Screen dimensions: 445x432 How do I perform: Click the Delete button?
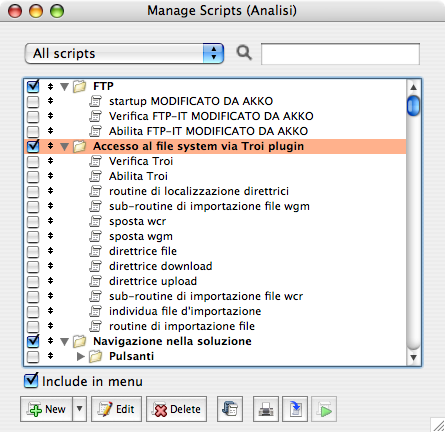tap(176, 409)
